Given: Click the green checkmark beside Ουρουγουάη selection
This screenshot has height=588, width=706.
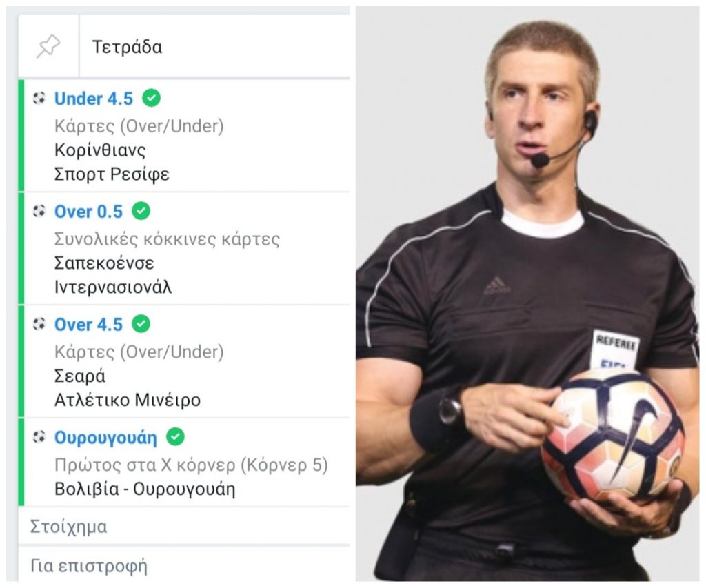Looking at the screenshot, I should pyautogui.click(x=176, y=437).
